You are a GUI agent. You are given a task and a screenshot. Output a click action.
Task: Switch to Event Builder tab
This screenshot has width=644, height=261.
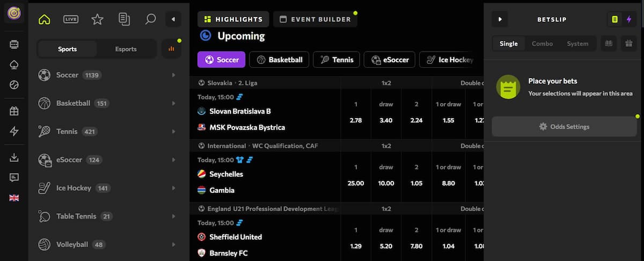click(315, 19)
